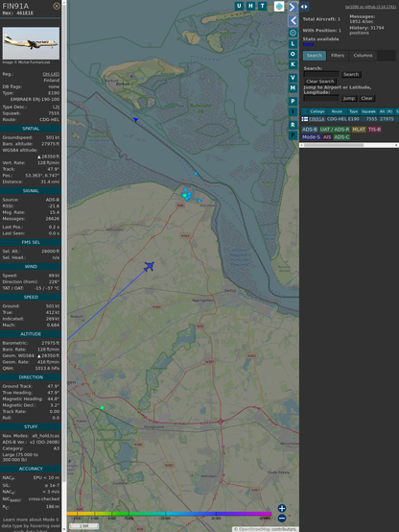Open the map layer switcher icon
399x532 pixels.
coord(279,6)
